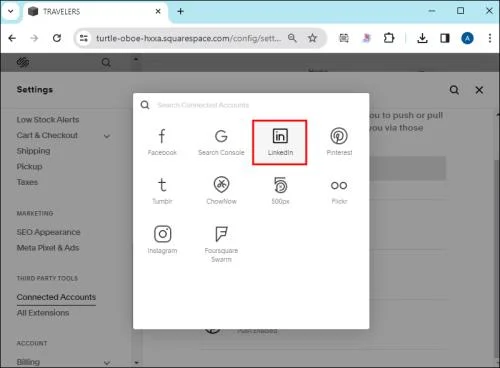Image resolution: width=500 pixels, height=368 pixels.
Task: Toggle the browser side panel
Action: pos(445,38)
